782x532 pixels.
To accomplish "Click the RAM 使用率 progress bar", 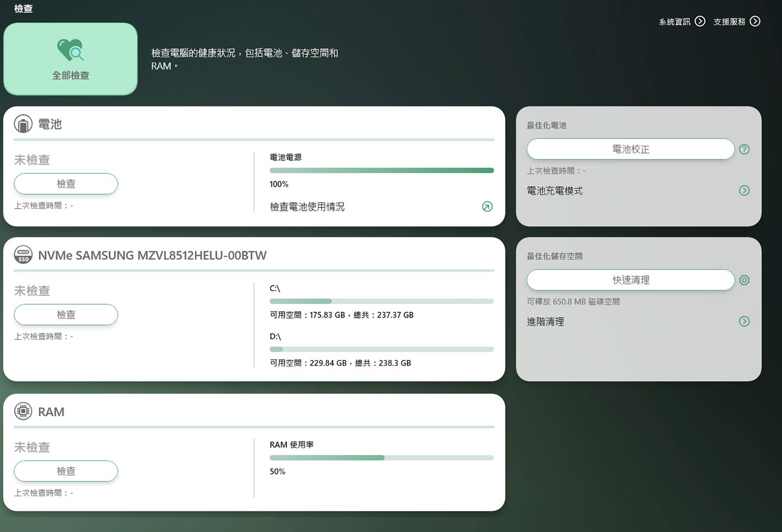I will click(x=382, y=458).
